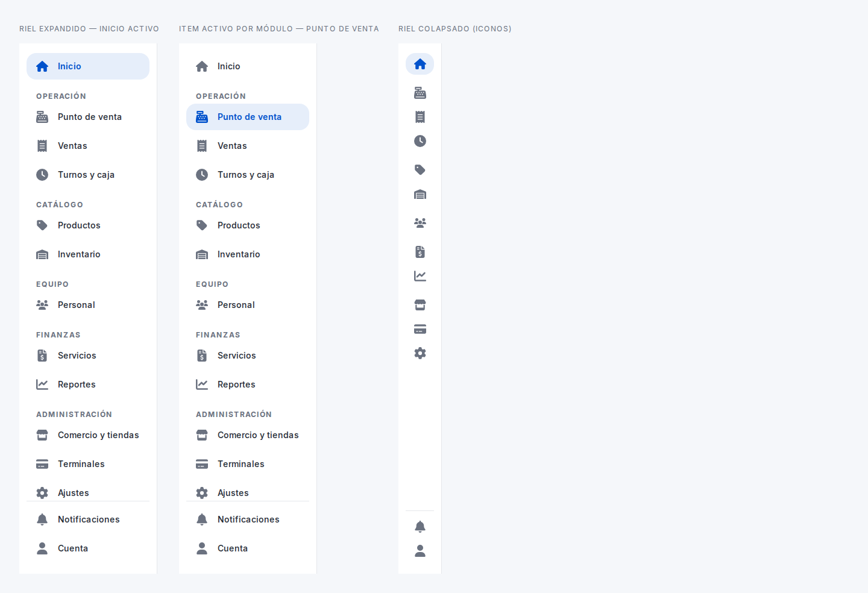Click the highlighted blue Inicio item
This screenshot has height=593, width=868.
click(88, 66)
